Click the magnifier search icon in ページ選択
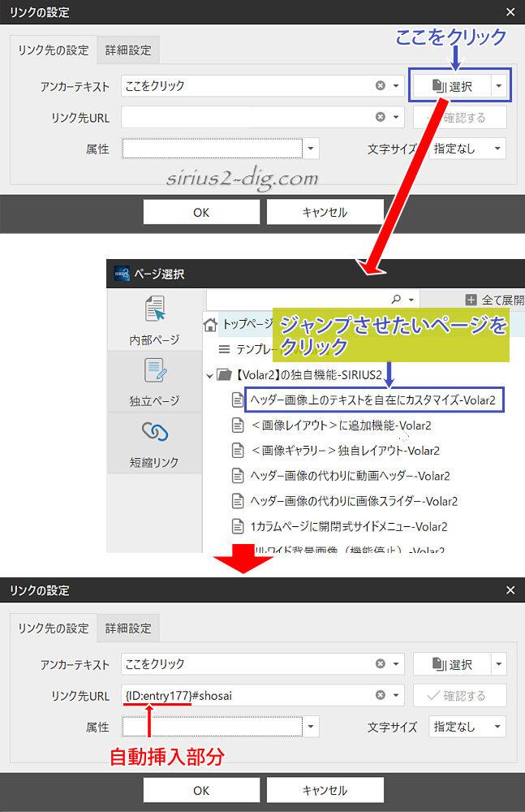This screenshot has width=525, height=812. coord(396,299)
